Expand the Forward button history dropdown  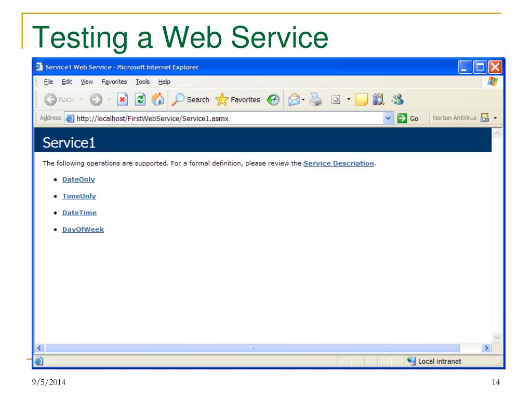click(109, 99)
